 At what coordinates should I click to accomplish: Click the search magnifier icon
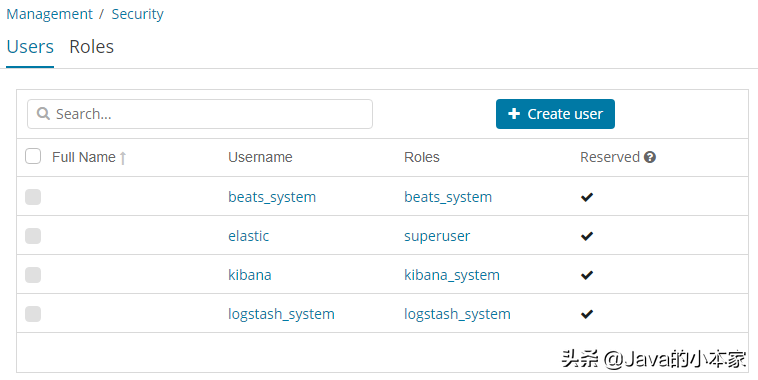coord(44,114)
